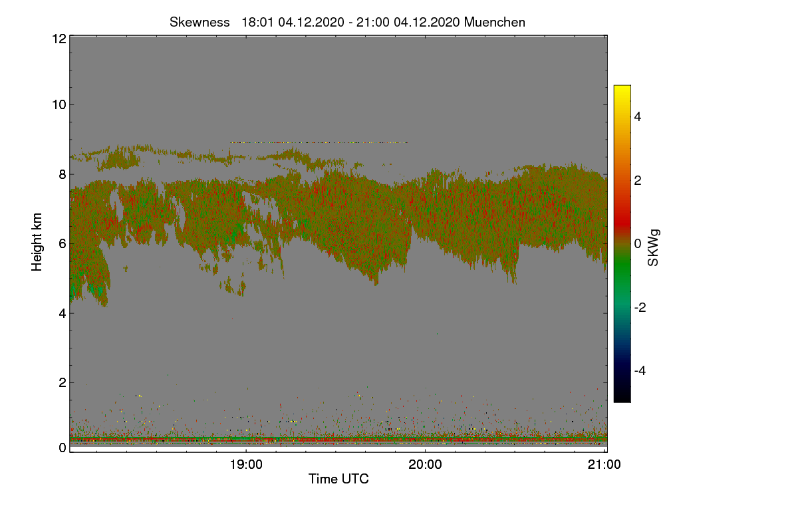Click the thin dotted line near 9 km
This screenshot has width=798, height=532.
(319, 142)
